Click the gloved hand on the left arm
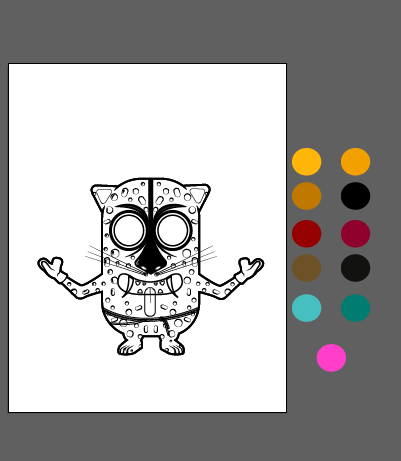 tap(52, 268)
